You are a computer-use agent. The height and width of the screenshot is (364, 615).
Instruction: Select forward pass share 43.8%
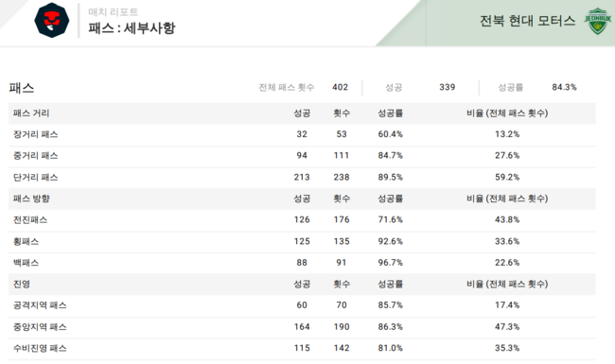(x=507, y=219)
